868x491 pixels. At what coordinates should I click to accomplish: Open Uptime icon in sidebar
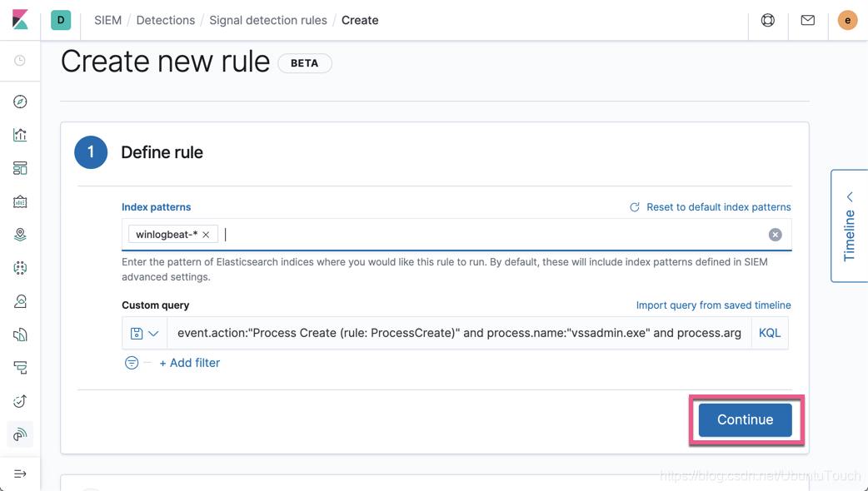point(20,401)
